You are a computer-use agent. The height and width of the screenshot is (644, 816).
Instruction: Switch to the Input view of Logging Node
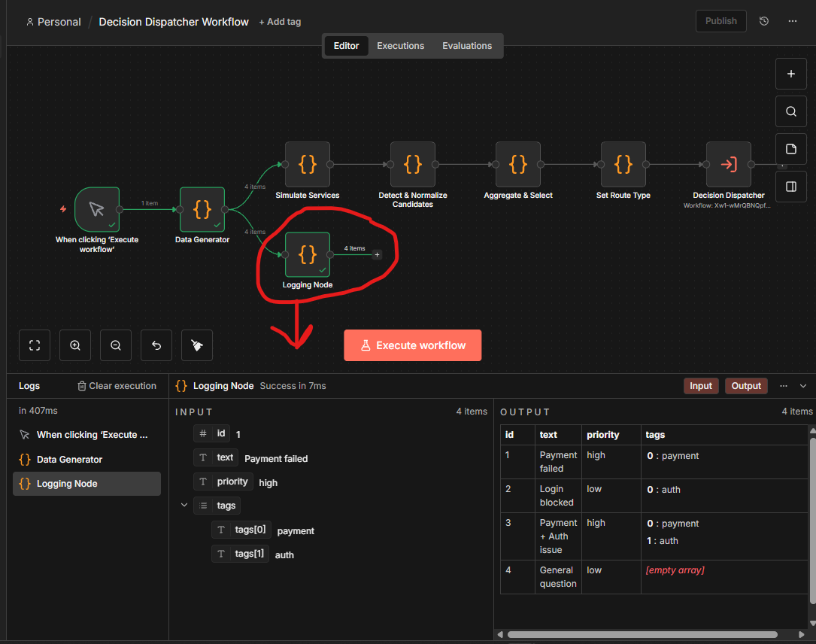(x=700, y=385)
